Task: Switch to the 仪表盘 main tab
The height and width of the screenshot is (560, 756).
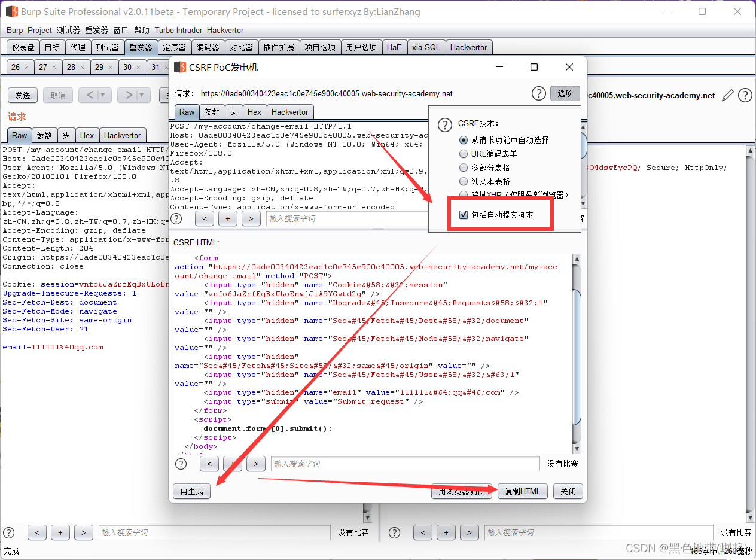Action: [23, 47]
